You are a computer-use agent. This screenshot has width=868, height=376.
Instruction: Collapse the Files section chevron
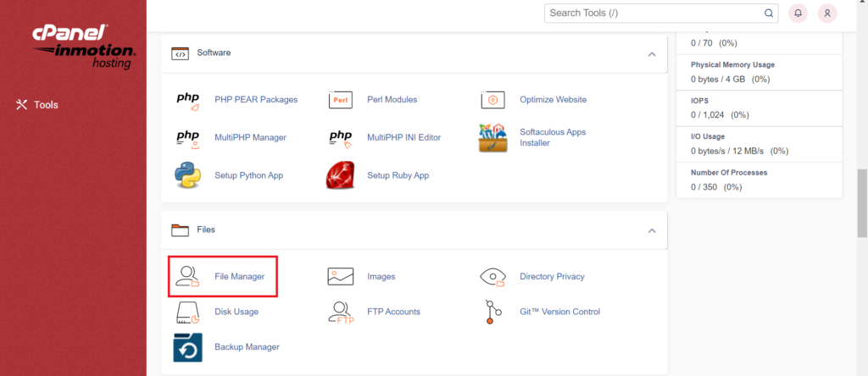click(x=651, y=230)
